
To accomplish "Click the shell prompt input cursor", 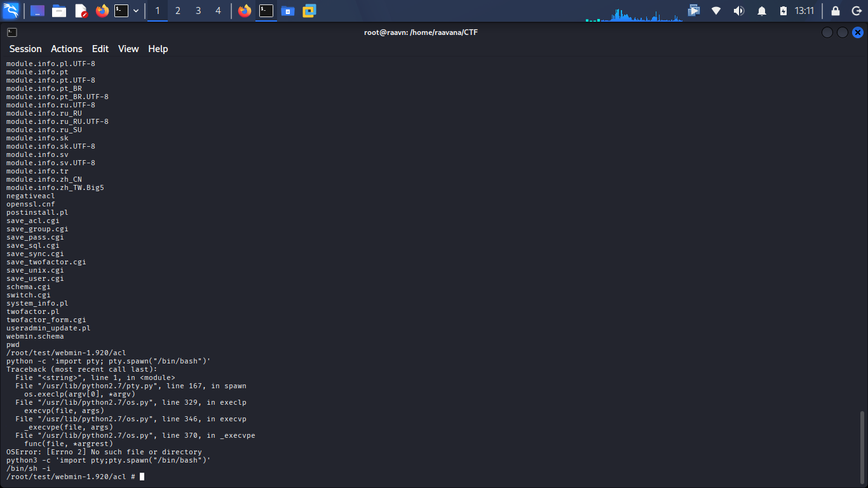I will coord(142,477).
